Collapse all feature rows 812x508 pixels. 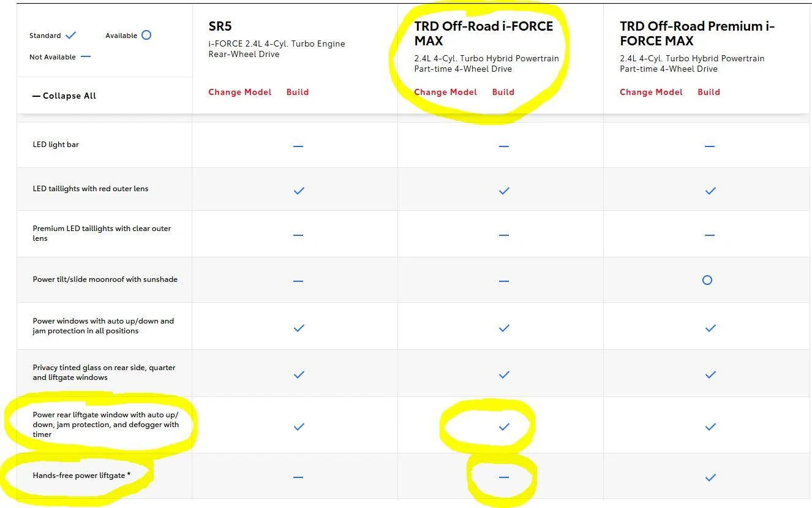coord(64,96)
